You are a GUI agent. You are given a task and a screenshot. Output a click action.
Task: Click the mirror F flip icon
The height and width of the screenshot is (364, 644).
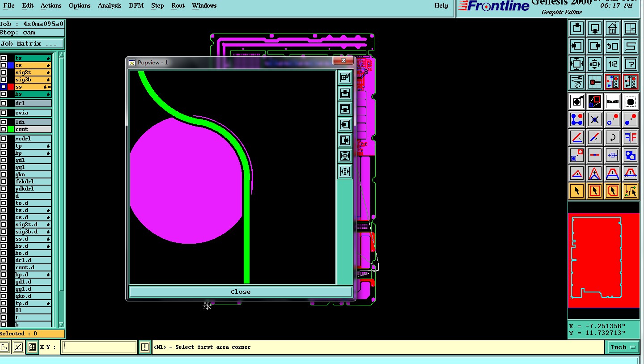click(x=631, y=137)
